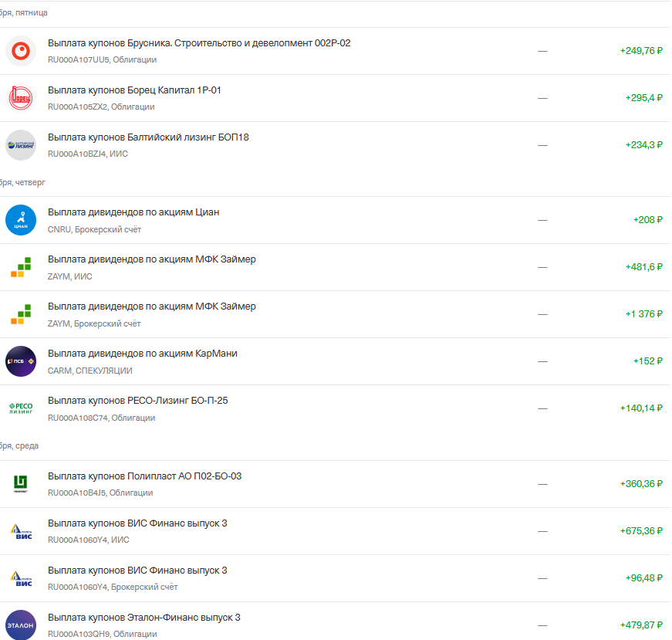This screenshot has width=672, height=640.
Task: Open Выплата купонов Полипласт АО П02-БО-03
Action: 144,476
